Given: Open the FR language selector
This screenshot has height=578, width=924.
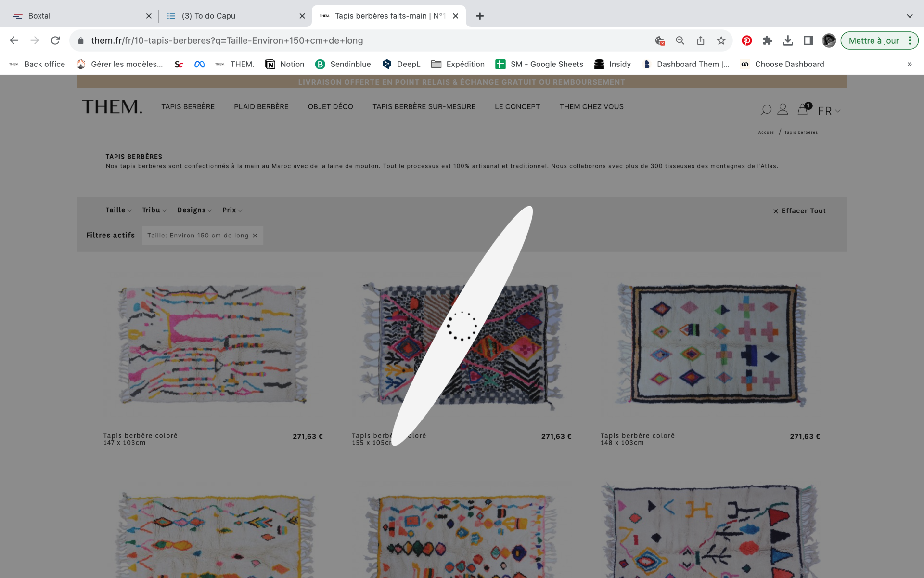Looking at the screenshot, I should point(829,111).
